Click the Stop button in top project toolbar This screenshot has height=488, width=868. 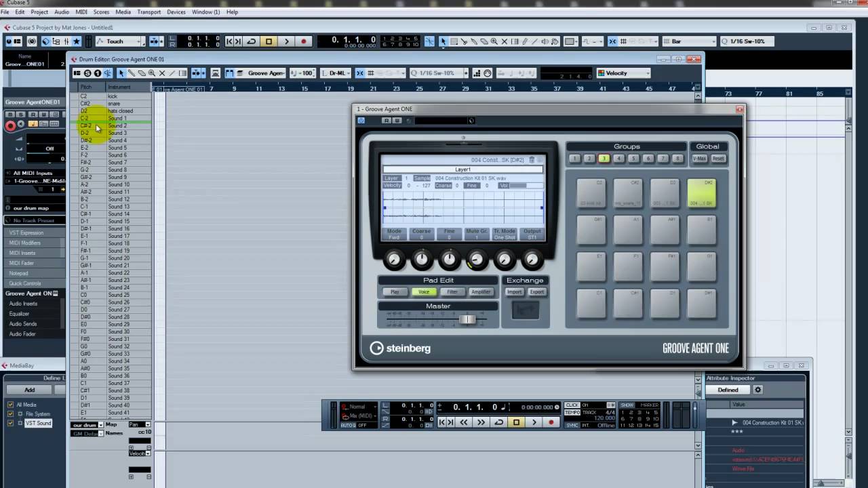269,41
